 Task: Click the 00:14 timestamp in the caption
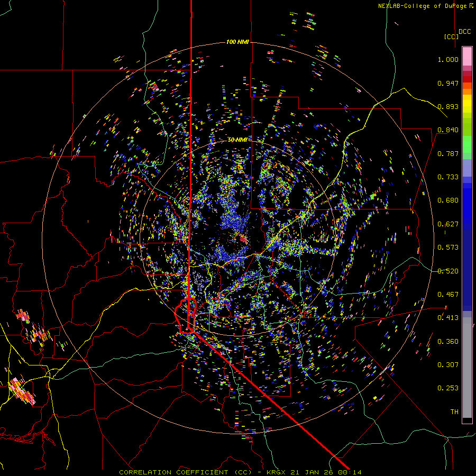(350, 472)
